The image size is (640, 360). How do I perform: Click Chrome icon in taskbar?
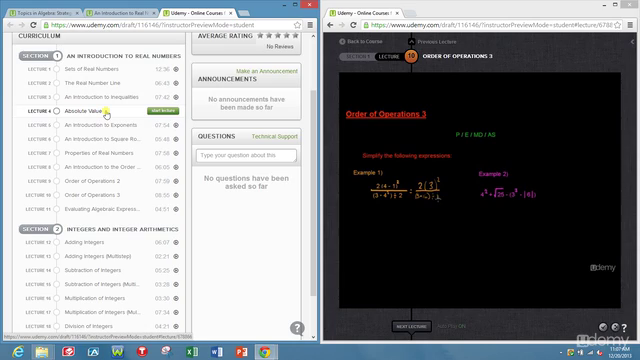pyautogui.click(x=265, y=351)
